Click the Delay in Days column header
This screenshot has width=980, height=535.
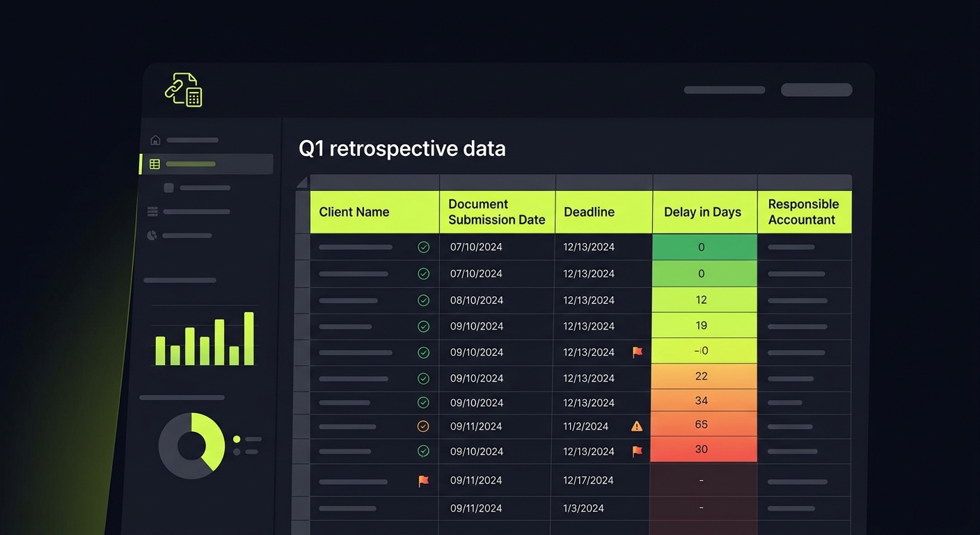coord(704,212)
